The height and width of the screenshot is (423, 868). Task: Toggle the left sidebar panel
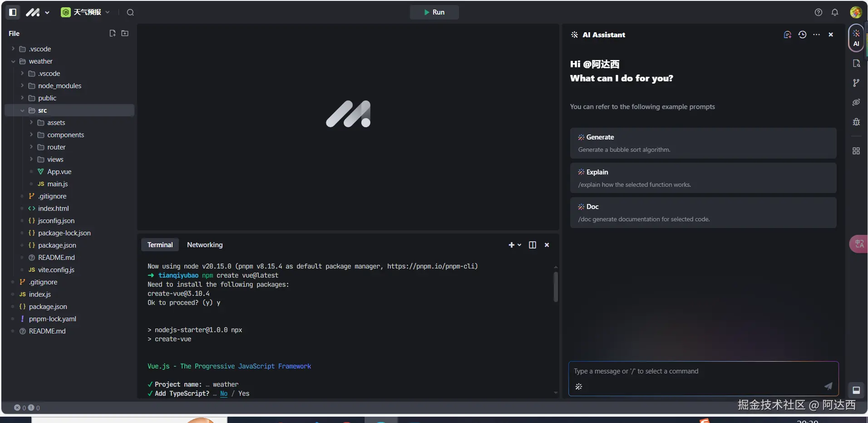point(13,12)
